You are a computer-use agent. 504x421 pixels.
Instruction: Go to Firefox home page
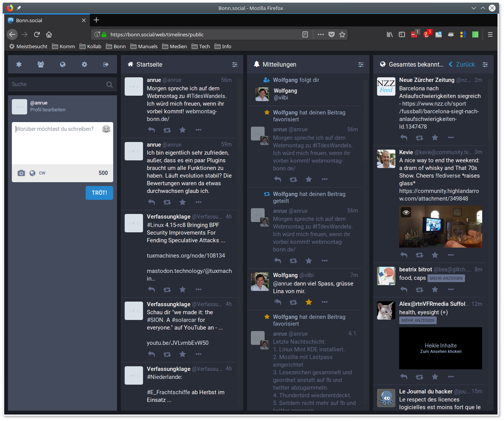[x=49, y=34]
